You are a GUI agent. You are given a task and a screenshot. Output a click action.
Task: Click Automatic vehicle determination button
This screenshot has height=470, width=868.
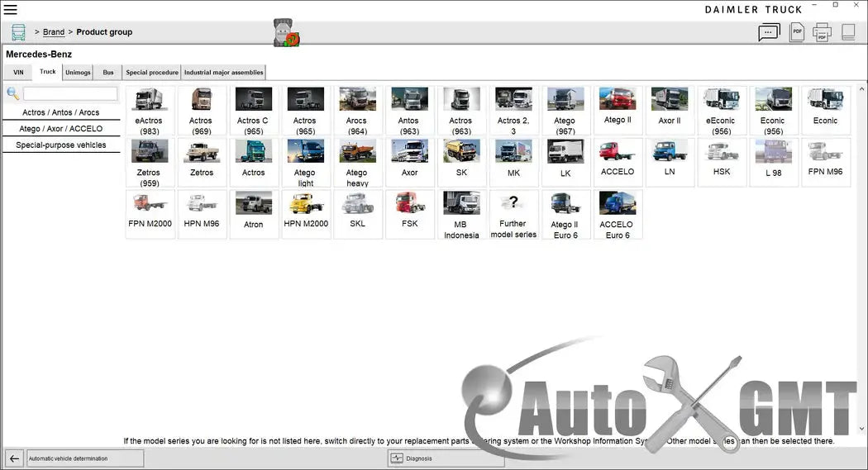coord(85,458)
